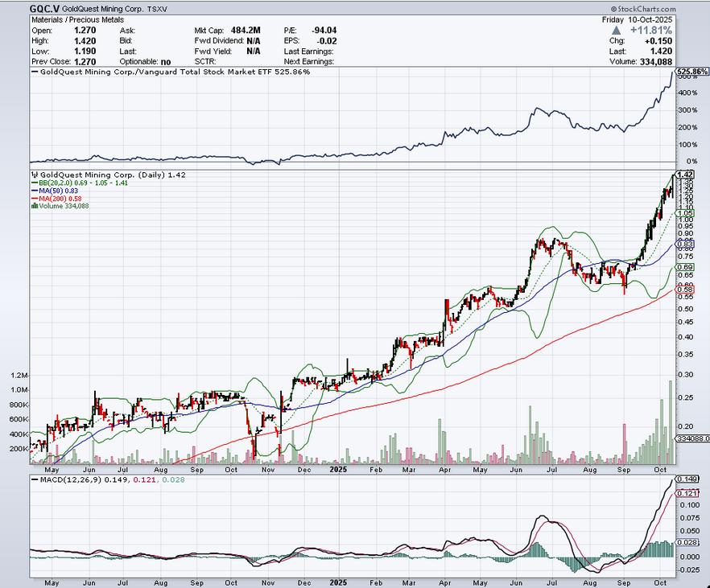
Task: Click the red 0.58 axis tag
Action: pyautogui.click(x=685, y=289)
